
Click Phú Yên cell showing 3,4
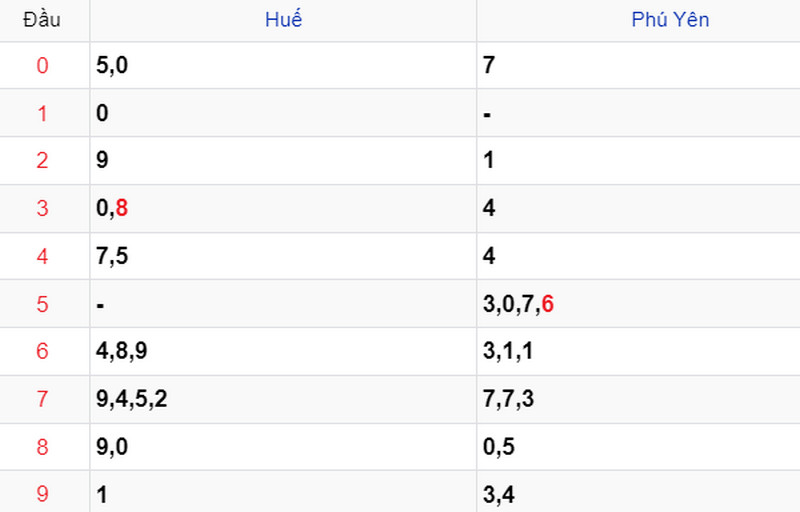(639, 492)
